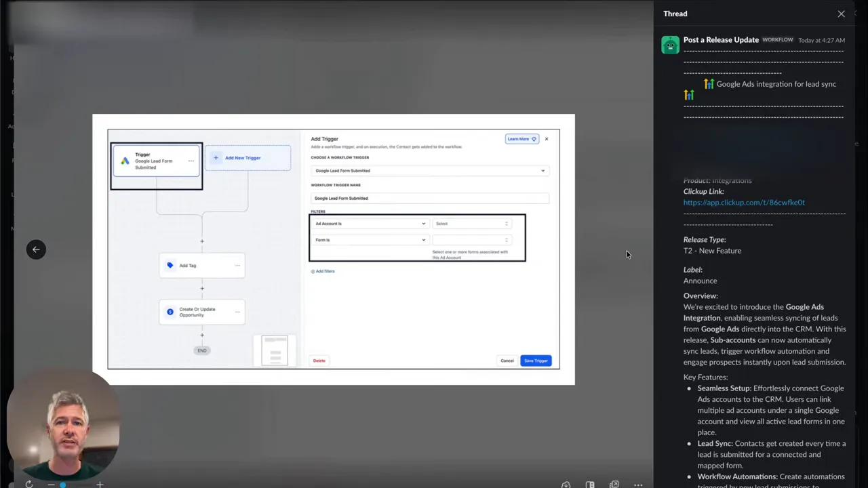This screenshot has width=868, height=488.
Task: Click the red Delete button in the preview
Action: pyautogui.click(x=319, y=361)
